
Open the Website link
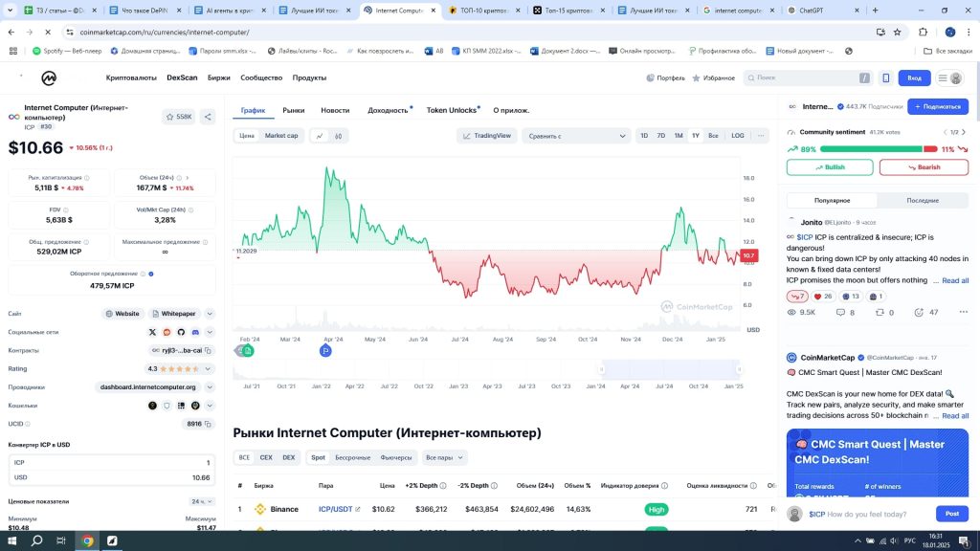click(x=122, y=314)
